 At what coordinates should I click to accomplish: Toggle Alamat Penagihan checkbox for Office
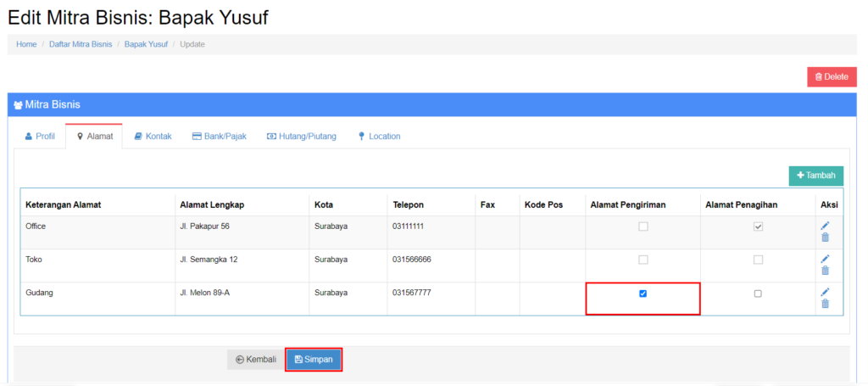point(758,227)
